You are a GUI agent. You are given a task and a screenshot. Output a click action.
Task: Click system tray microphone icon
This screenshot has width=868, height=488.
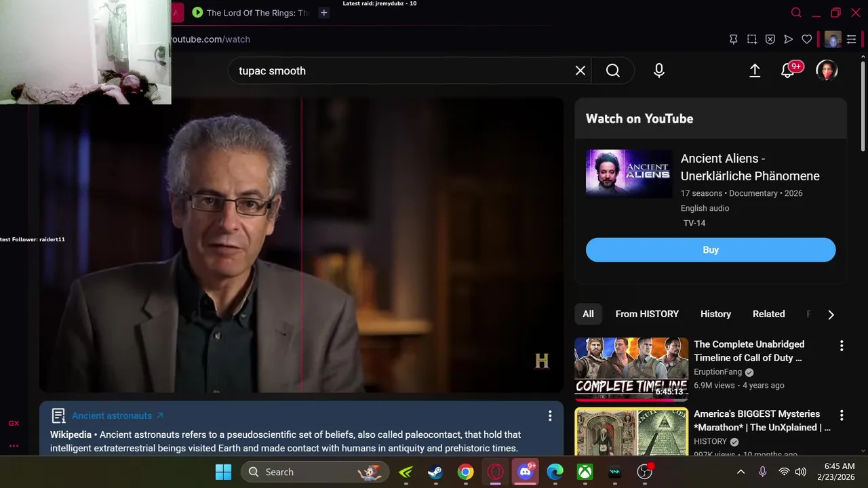[x=763, y=472]
